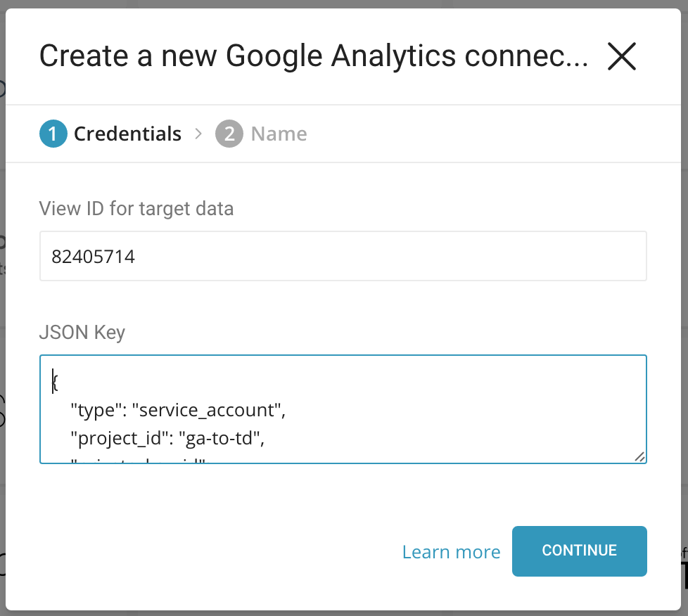Click the opening brace in JSON Key
Image resolution: width=688 pixels, height=616 pixels.
(55, 381)
